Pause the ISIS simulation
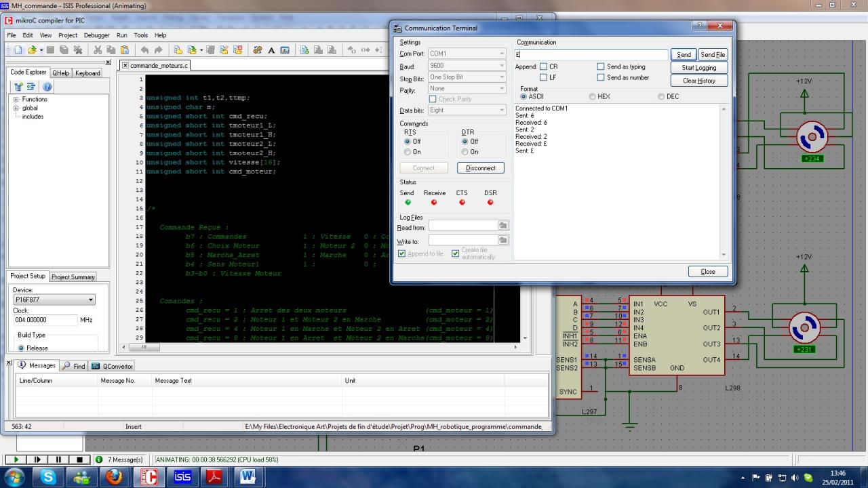 point(58,460)
